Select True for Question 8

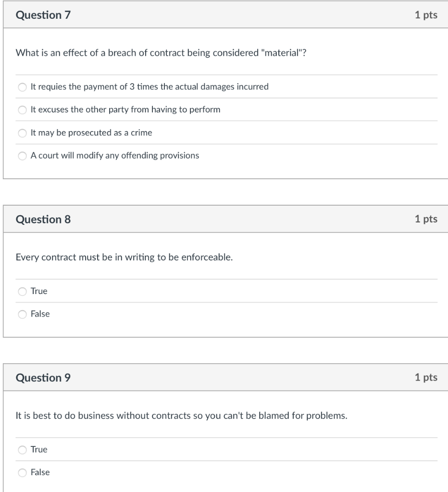coord(22,291)
